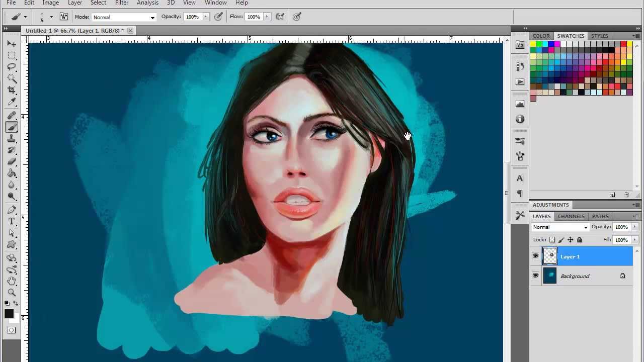Toggle tablet pressure for opacity
The height and width of the screenshot is (362, 644).
[218, 17]
